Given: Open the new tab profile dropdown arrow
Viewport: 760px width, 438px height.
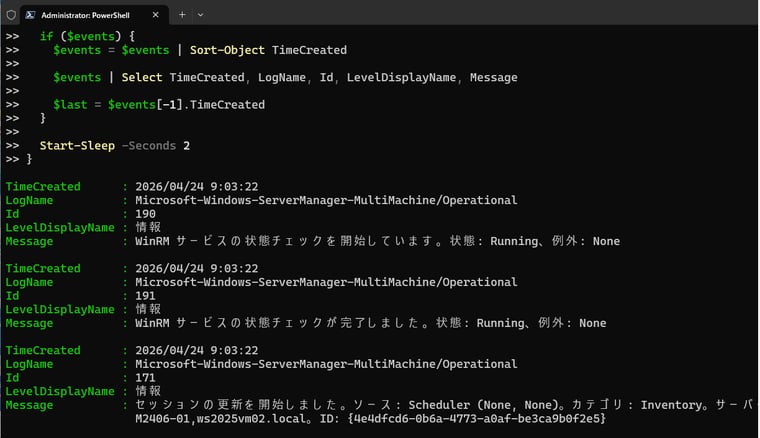Looking at the screenshot, I should coord(200,15).
